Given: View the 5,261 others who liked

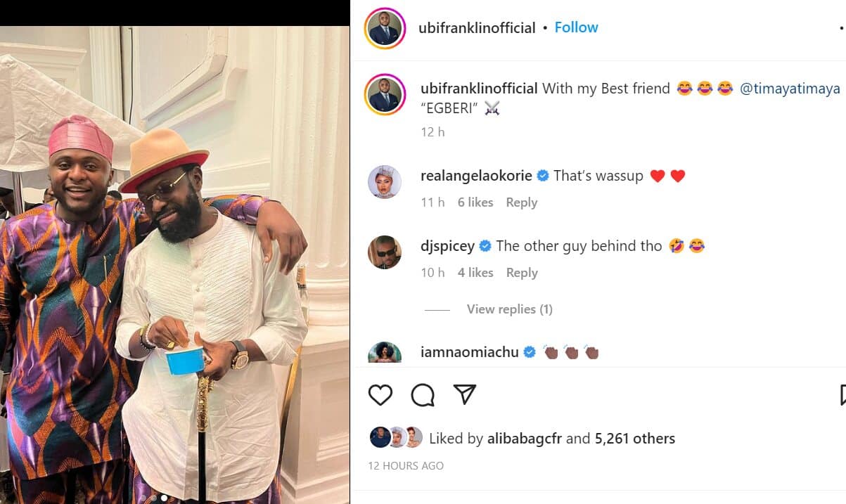Looking at the screenshot, I should [x=634, y=439].
